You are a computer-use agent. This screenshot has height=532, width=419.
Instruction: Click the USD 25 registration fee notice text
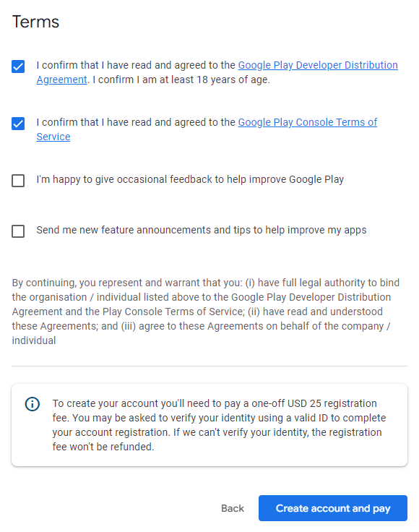(x=219, y=425)
